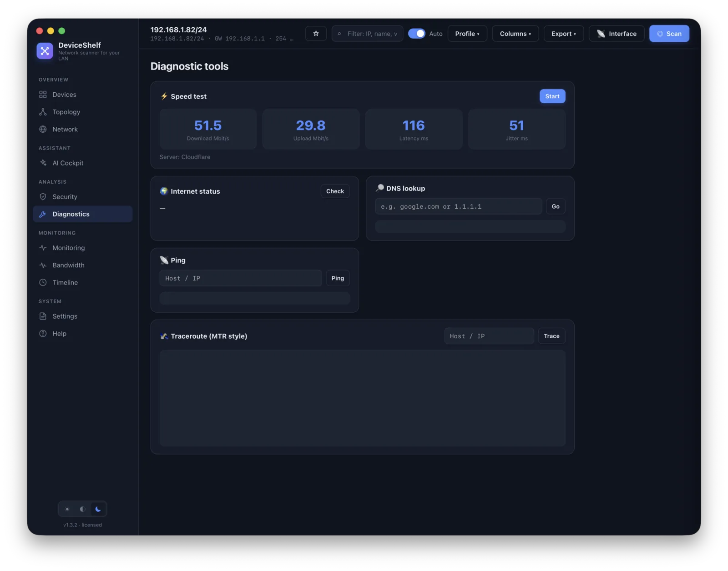Click the Settings document icon
Screen dimensions: 728x571
point(43,316)
